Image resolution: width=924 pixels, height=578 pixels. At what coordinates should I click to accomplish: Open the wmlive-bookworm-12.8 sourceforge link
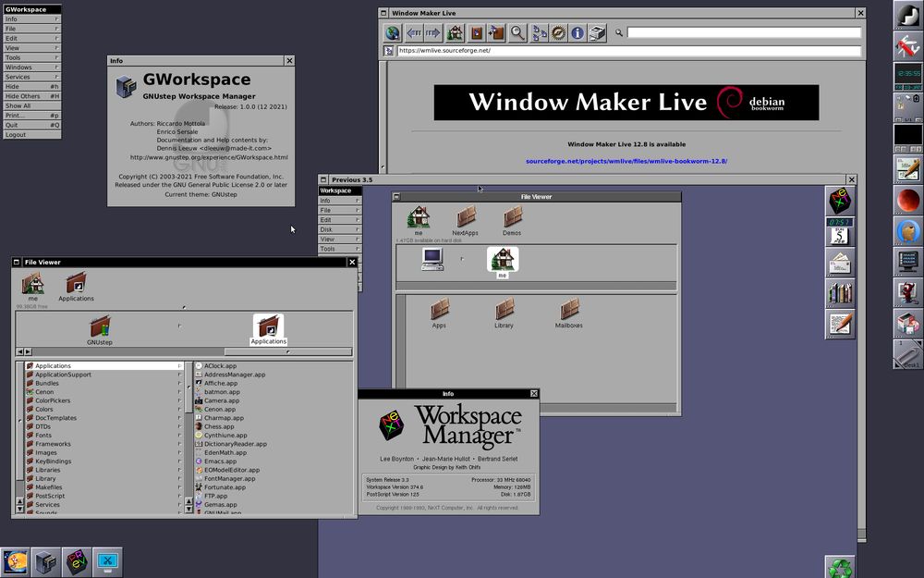click(626, 161)
